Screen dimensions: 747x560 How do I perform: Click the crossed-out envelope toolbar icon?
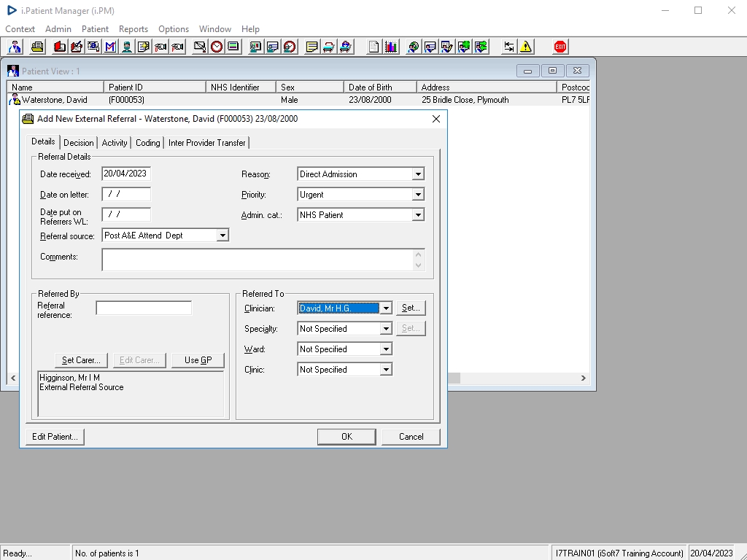coord(200,47)
